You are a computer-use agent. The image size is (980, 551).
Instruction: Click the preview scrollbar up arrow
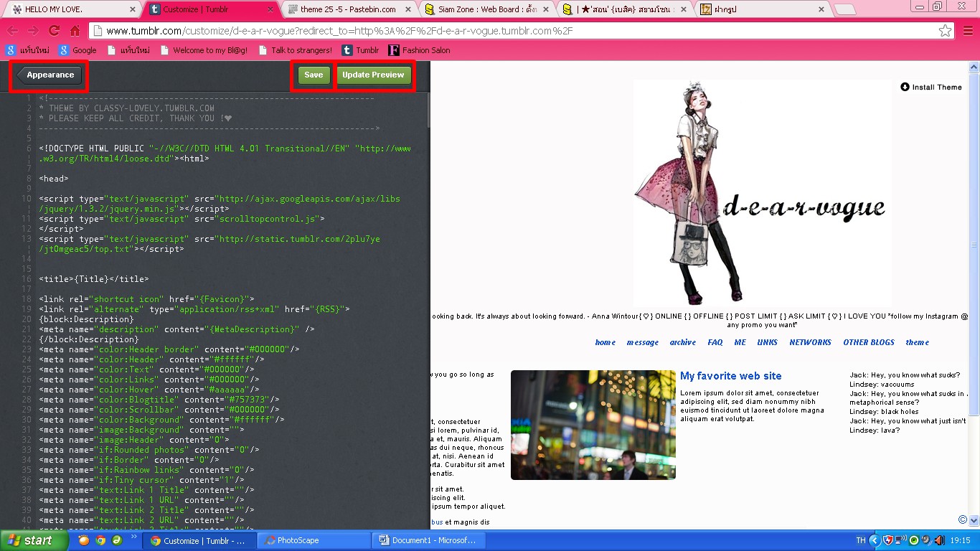tap(974, 67)
